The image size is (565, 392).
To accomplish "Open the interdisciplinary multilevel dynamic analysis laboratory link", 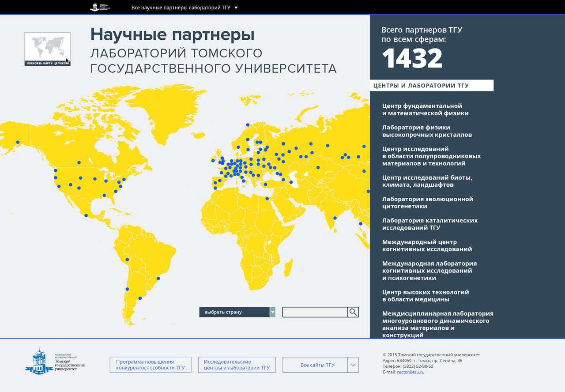I will [x=438, y=324].
